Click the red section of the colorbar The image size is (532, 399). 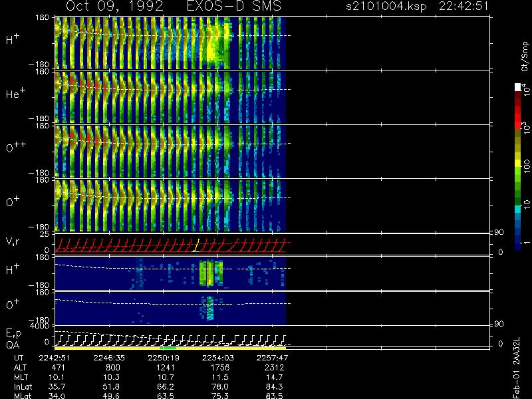pos(518,118)
